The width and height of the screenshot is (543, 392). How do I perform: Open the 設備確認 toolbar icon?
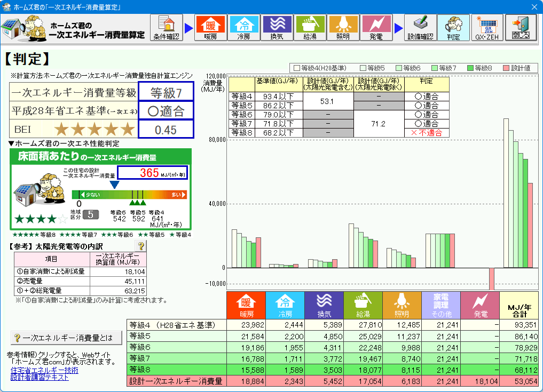[420, 28]
